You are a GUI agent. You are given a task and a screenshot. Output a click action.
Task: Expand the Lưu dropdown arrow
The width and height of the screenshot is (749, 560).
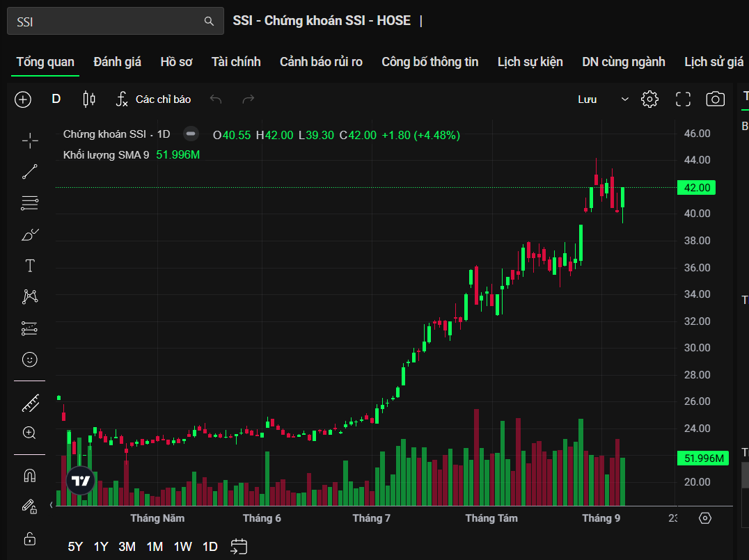[624, 99]
